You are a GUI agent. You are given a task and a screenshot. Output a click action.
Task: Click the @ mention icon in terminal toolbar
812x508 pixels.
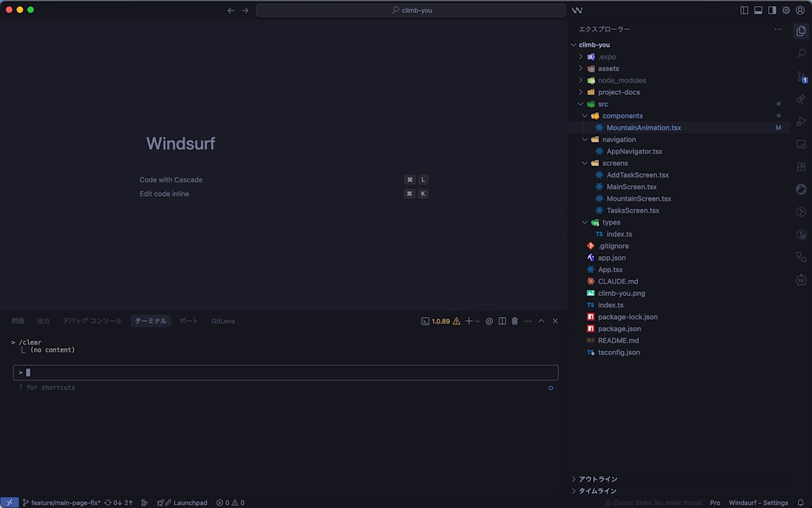pyautogui.click(x=489, y=321)
